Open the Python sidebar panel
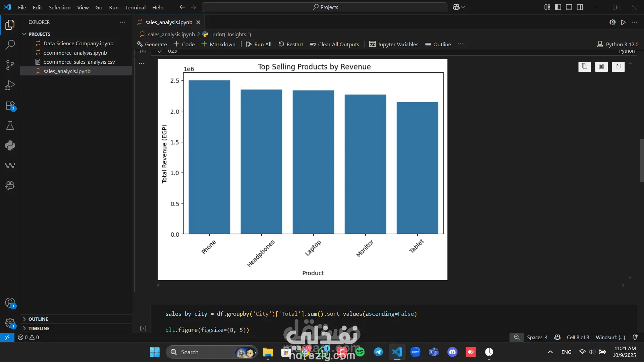The height and width of the screenshot is (362, 644). (10, 145)
